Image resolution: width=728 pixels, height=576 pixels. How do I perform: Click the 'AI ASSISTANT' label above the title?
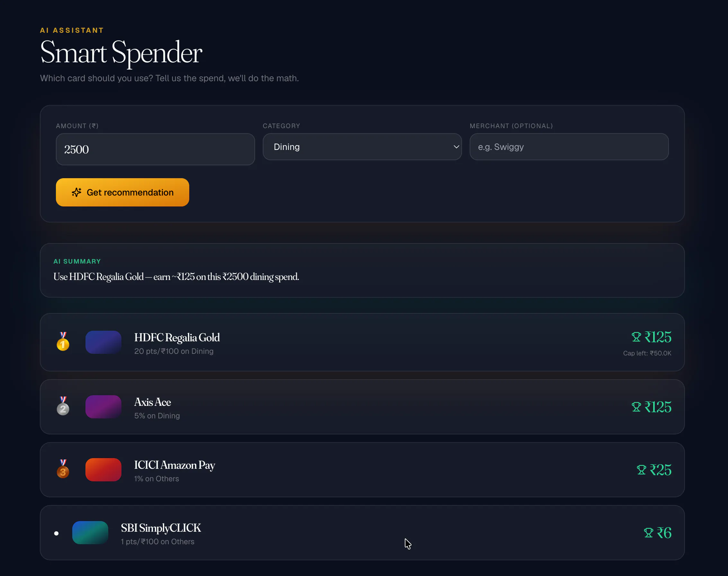click(72, 31)
